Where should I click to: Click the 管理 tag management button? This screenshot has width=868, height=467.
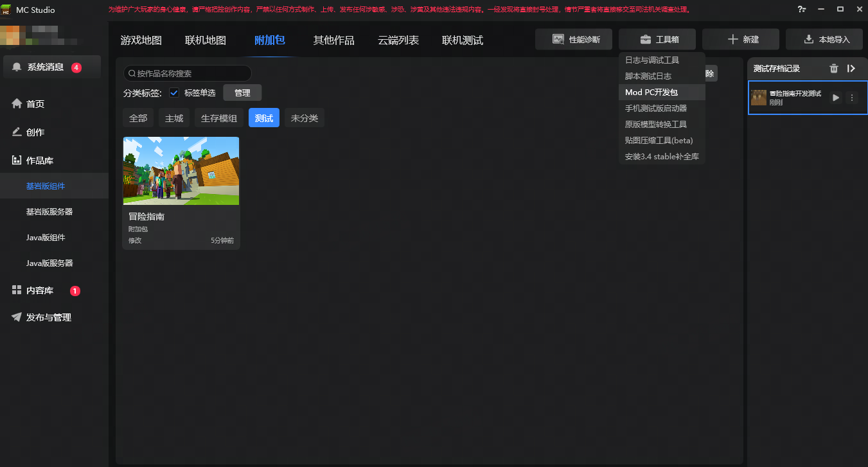point(242,93)
